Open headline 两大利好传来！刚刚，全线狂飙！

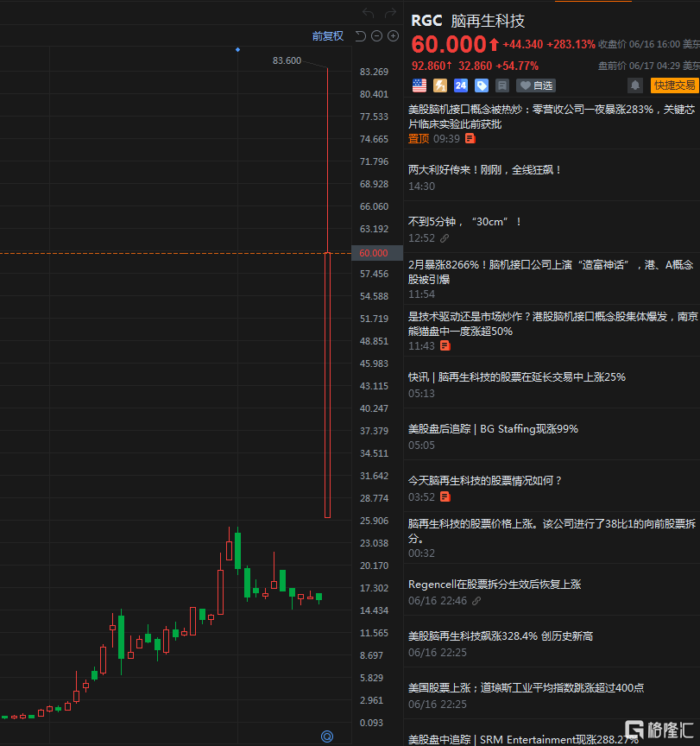tap(485, 170)
